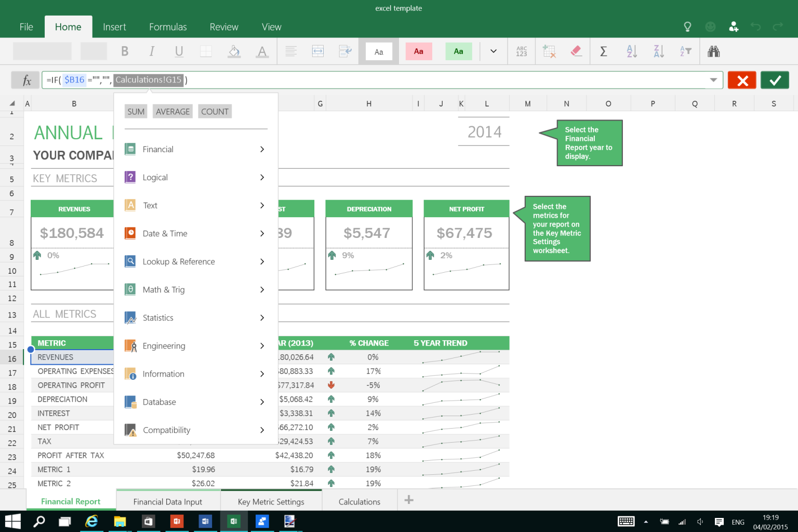
Task: Click the fx insert function icon
Action: [24, 80]
